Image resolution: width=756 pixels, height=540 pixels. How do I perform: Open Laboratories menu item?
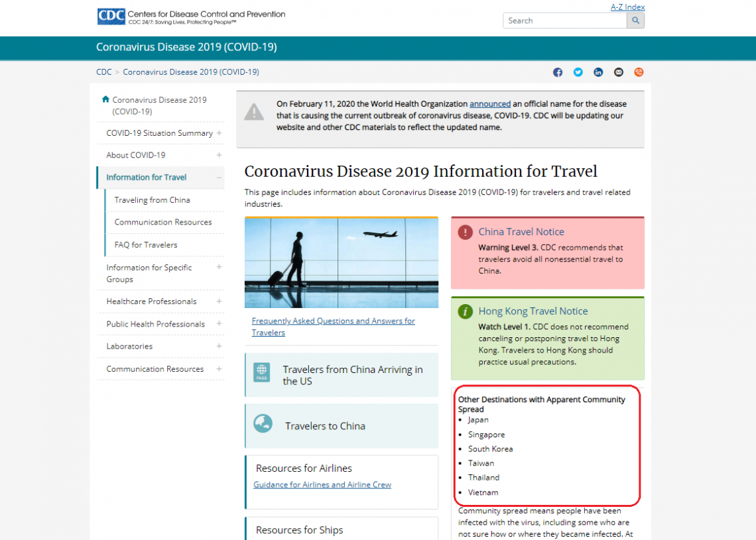click(129, 347)
